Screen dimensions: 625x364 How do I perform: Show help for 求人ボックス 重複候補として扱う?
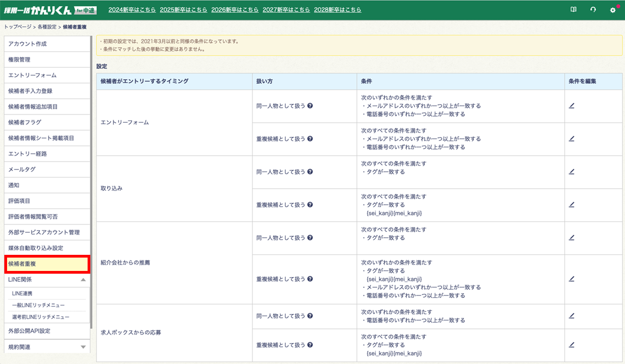[x=310, y=345]
